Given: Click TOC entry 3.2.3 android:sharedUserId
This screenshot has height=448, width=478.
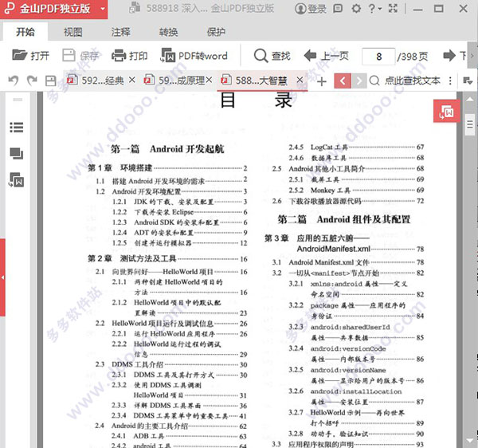Looking at the screenshot, I should (356, 332).
